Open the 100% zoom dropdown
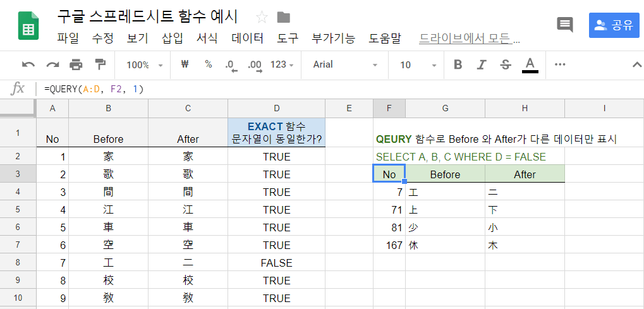The image size is (644, 309). point(144,64)
